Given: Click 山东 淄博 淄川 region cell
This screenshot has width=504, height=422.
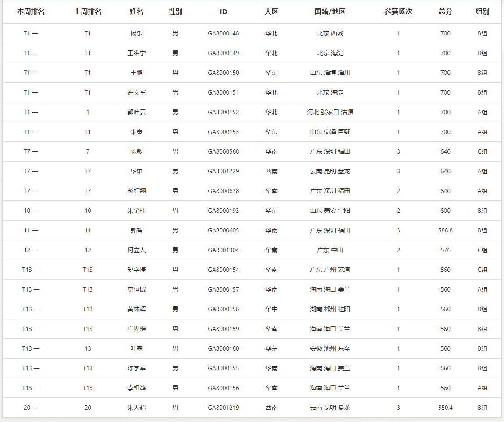Looking at the screenshot, I should [x=330, y=73].
